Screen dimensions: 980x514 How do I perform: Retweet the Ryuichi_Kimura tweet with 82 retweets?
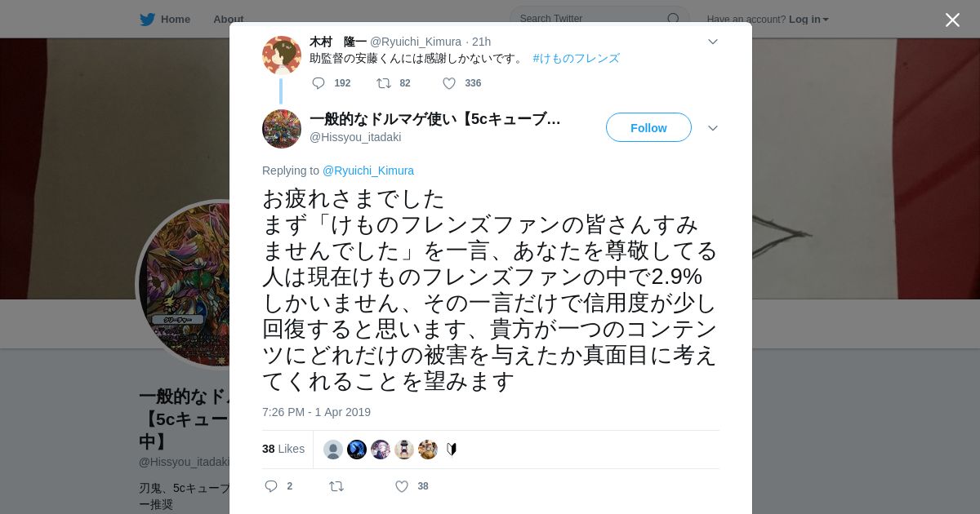383,83
